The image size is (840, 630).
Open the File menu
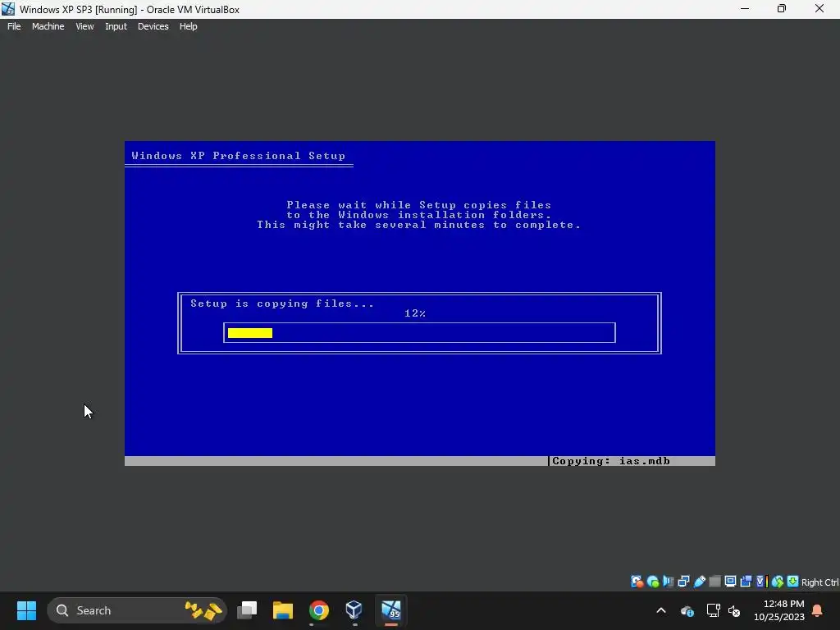(x=14, y=26)
